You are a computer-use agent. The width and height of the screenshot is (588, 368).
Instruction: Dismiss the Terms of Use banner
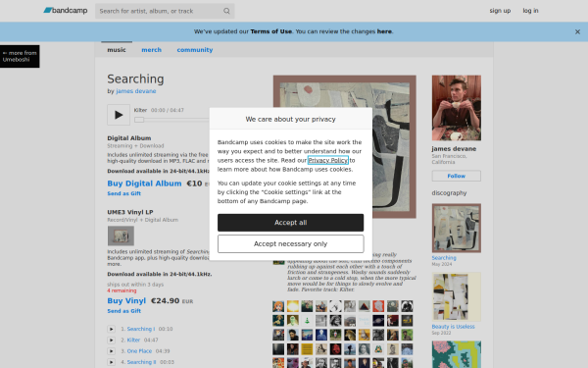pyautogui.click(x=577, y=32)
